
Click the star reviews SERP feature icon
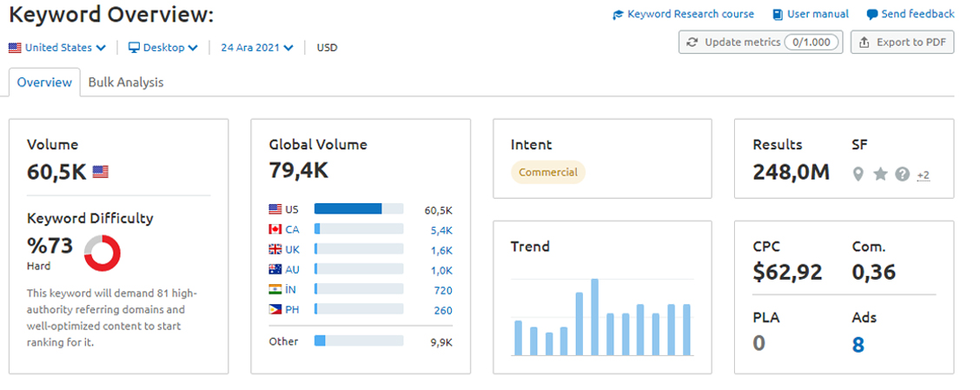[880, 175]
